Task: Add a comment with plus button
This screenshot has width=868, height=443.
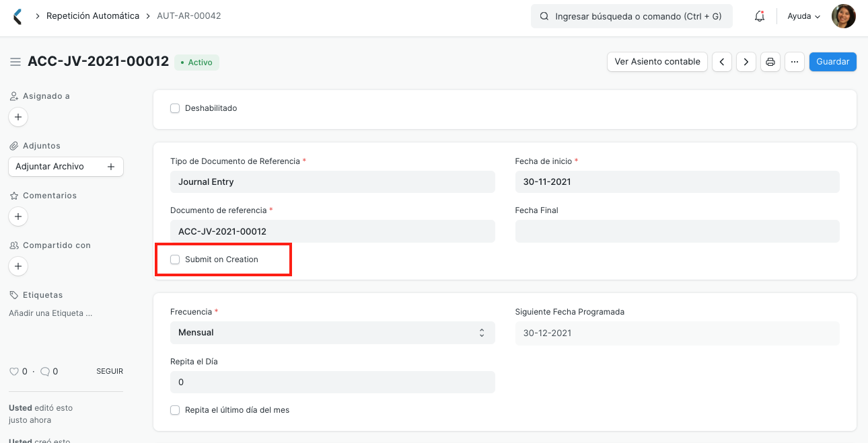Action: 18,216
